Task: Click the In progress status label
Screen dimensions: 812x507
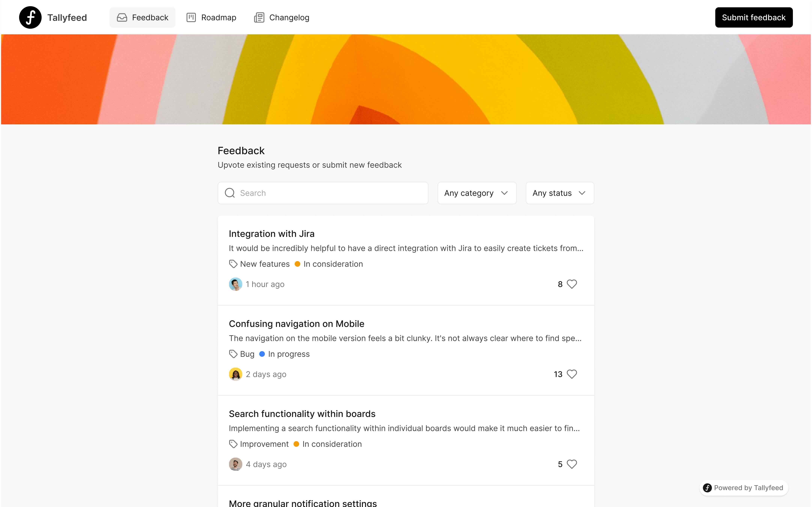Action: click(289, 354)
